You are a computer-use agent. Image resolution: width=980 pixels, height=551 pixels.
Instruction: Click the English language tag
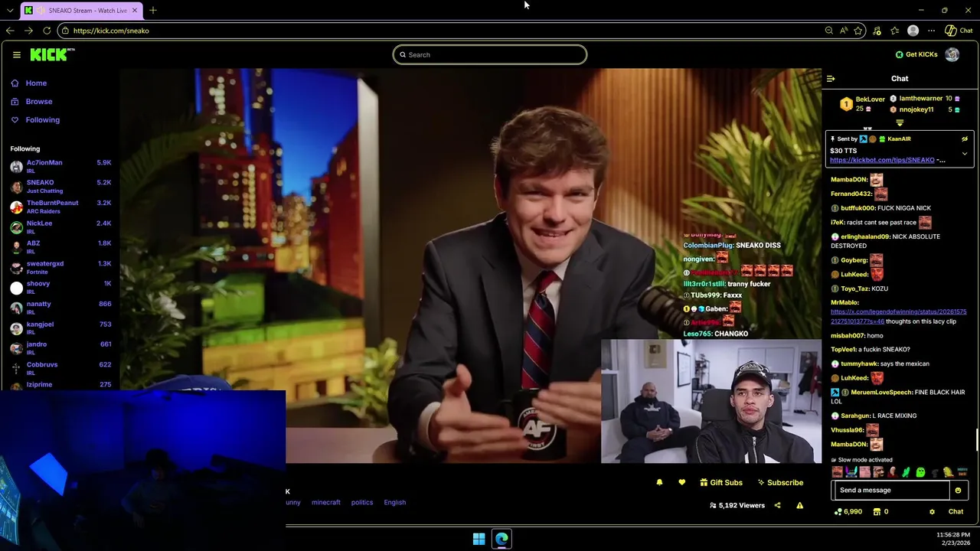pyautogui.click(x=395, y=503)
